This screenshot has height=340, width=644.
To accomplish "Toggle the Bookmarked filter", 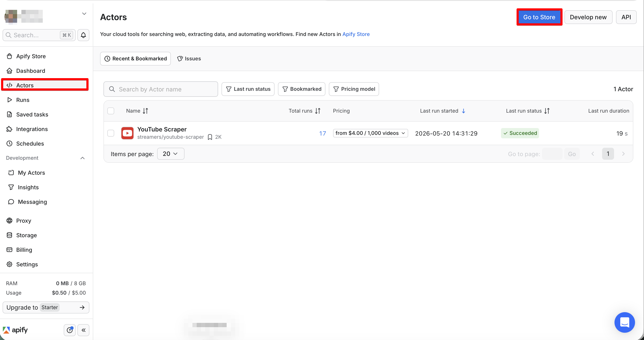I will [301, 89].
